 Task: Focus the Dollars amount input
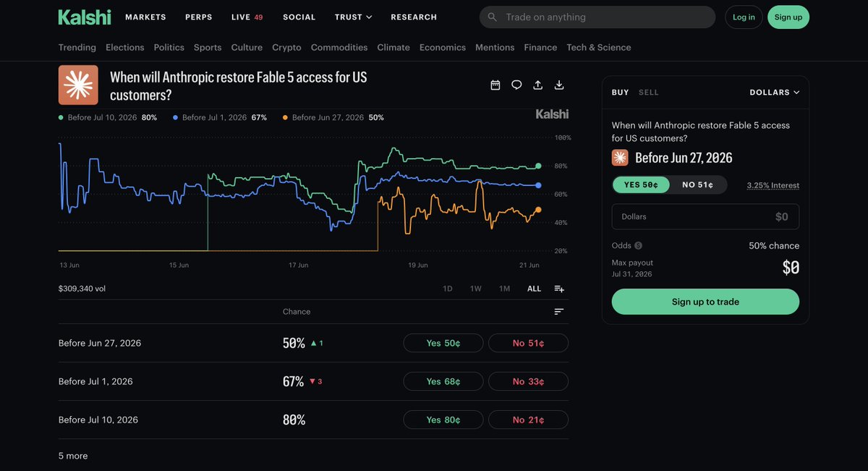pyautogui.click(x=705, y=216)
